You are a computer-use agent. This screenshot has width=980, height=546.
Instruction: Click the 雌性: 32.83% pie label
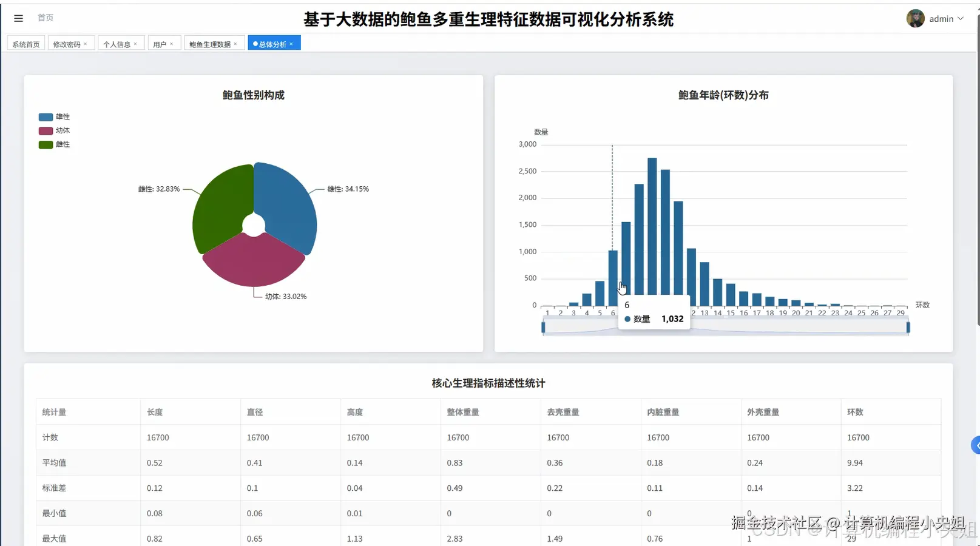pyautogui.click(x=159, y=189)
